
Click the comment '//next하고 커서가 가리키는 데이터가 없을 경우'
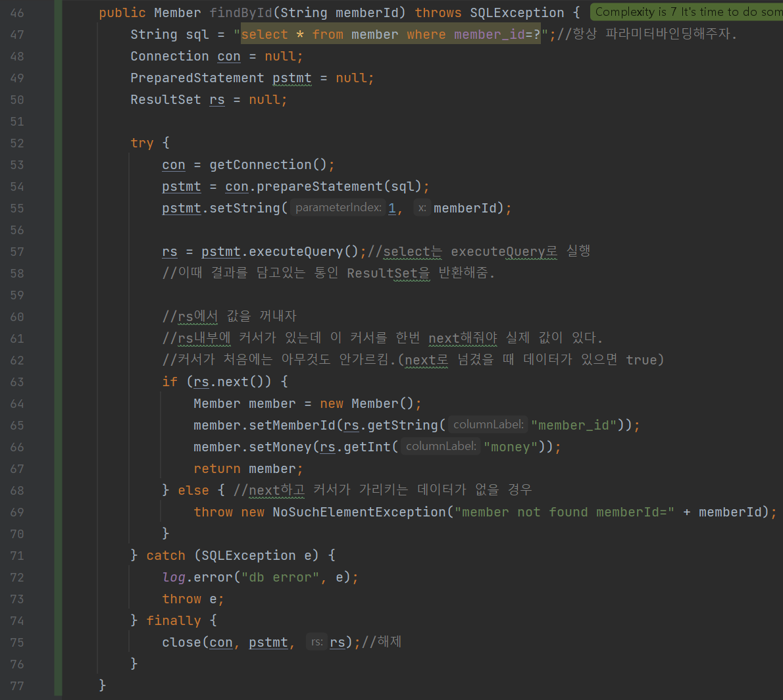(x=382, y=490)
